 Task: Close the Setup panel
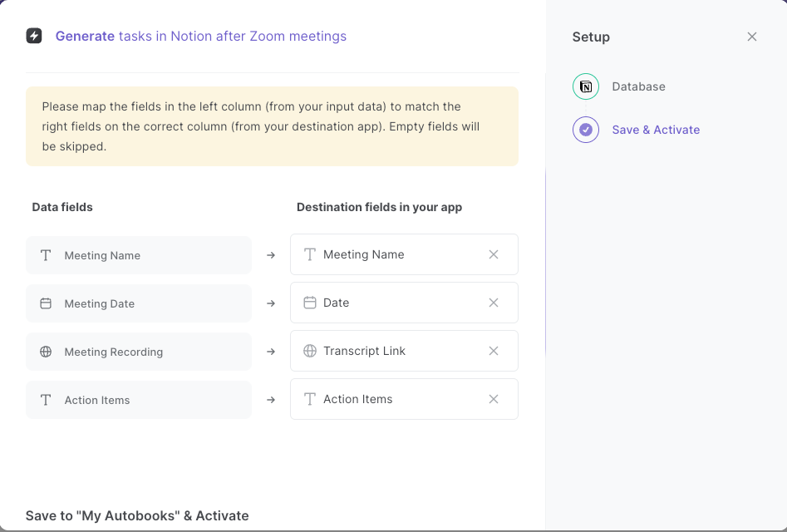point(751,37)
